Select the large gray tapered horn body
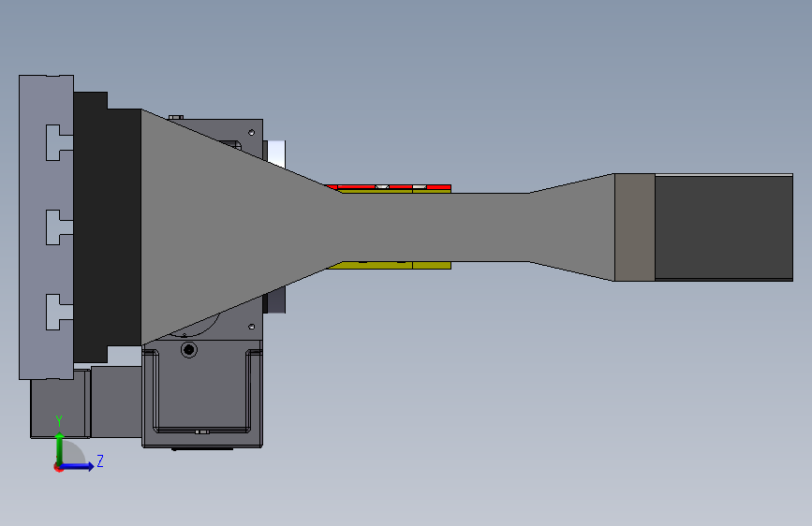 click(377, 226)
